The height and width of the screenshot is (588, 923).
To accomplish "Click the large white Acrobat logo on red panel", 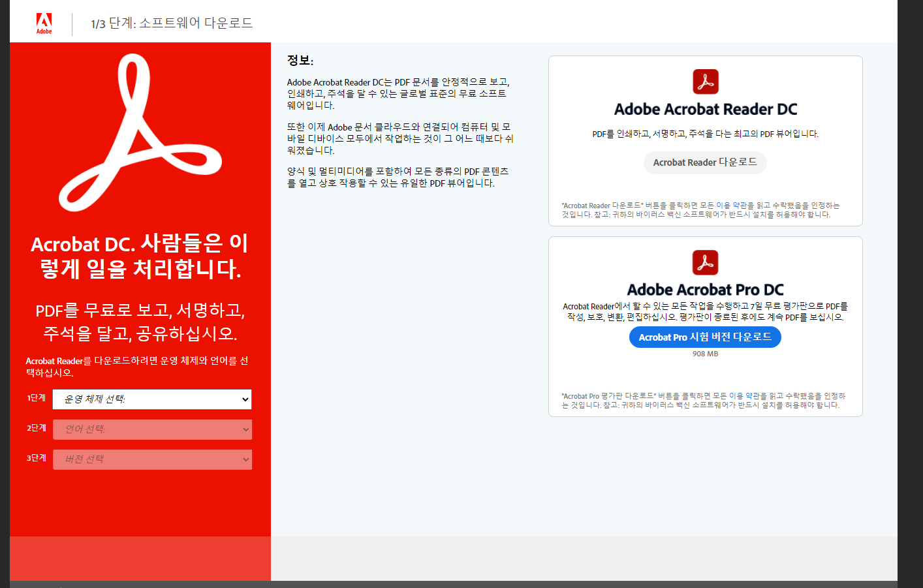I will 140,132.
